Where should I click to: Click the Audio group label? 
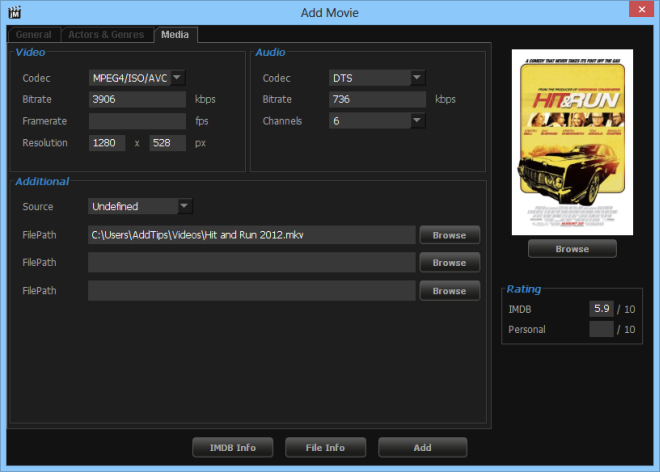[270, 52]
